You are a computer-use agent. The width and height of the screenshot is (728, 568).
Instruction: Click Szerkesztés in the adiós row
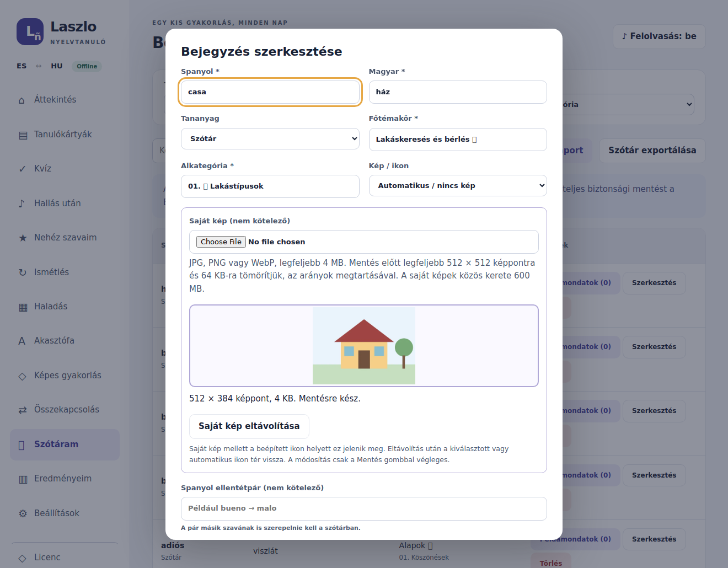pos(654,539)
